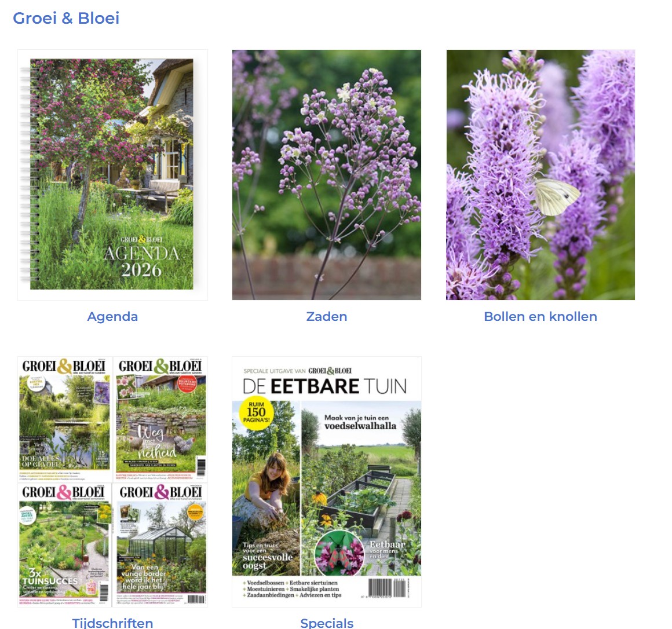Click the 'AGENDA 2026' title on the cover
The height and width of the screenshot is (629, 672).
tap(141, 261)
